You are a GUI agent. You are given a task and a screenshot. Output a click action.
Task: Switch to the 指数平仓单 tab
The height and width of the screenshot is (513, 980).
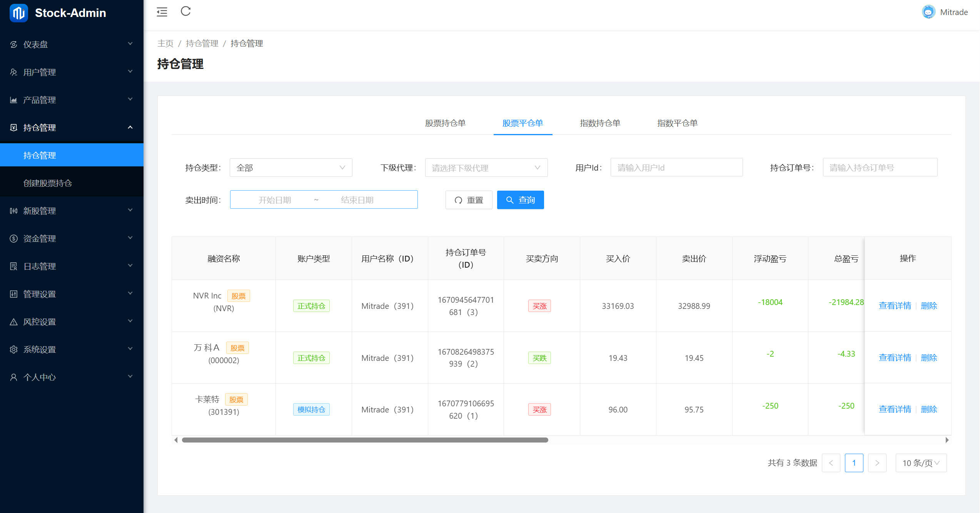point(677,123)
